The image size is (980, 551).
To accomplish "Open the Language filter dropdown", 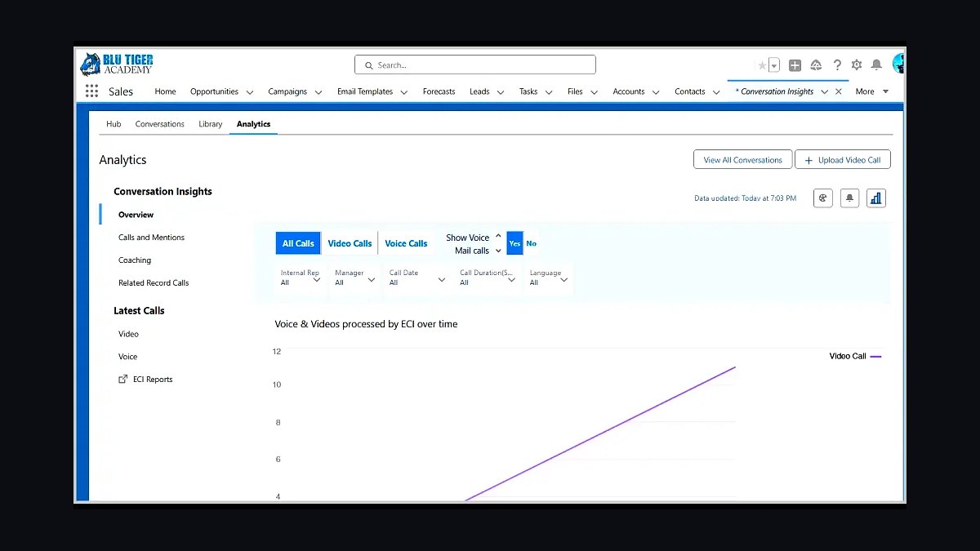I will tap(549, 278).
